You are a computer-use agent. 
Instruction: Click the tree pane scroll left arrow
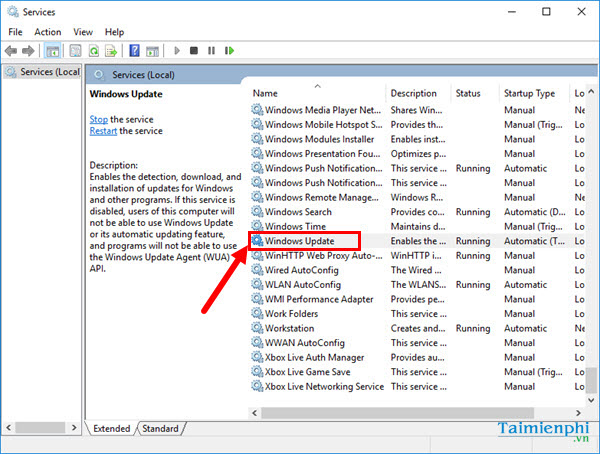pyautogui.click(x=8, y=427)
